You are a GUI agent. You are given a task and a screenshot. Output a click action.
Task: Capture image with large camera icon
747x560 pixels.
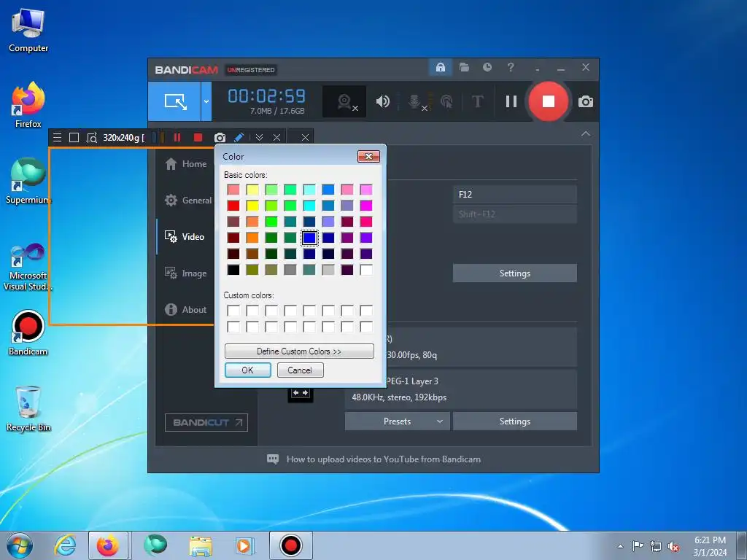pyautogui.click(x=586, y=101)
